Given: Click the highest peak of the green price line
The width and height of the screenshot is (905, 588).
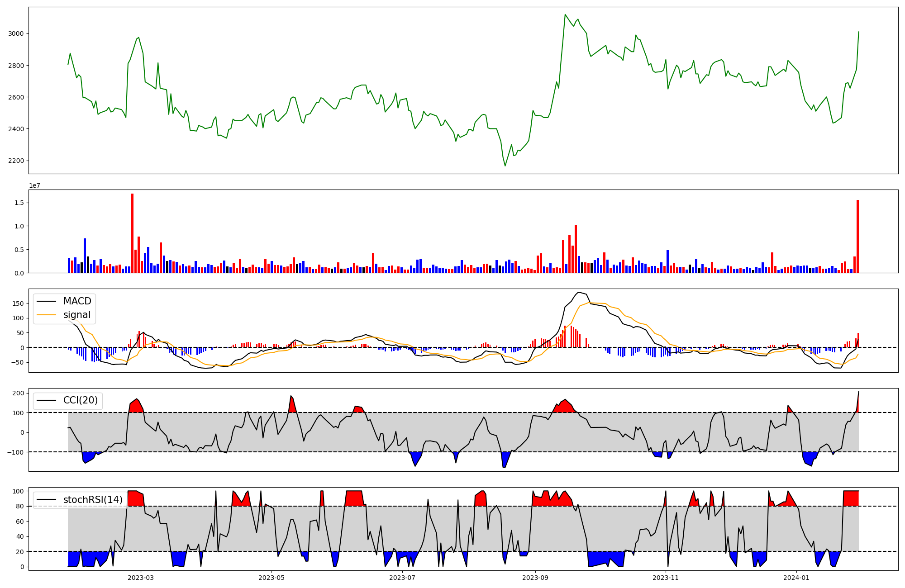Looking at the screenshot, I should click(x=565, y=14).
